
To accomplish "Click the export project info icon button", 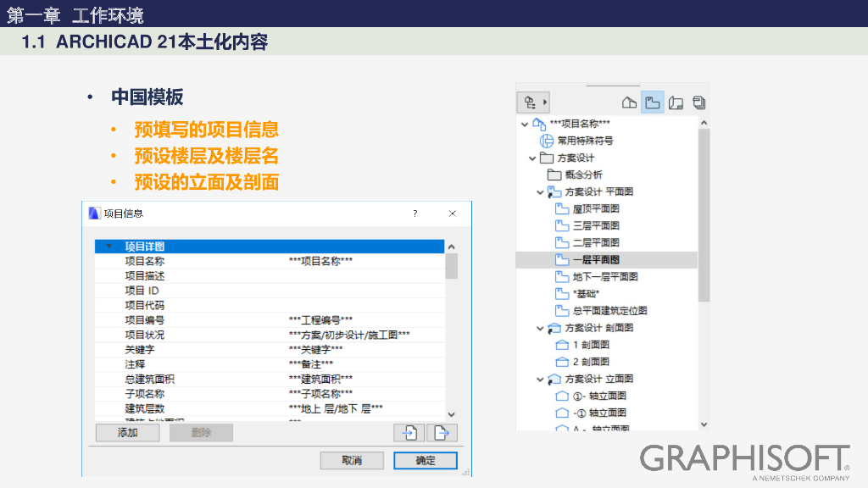I will [x=441, y=433].
